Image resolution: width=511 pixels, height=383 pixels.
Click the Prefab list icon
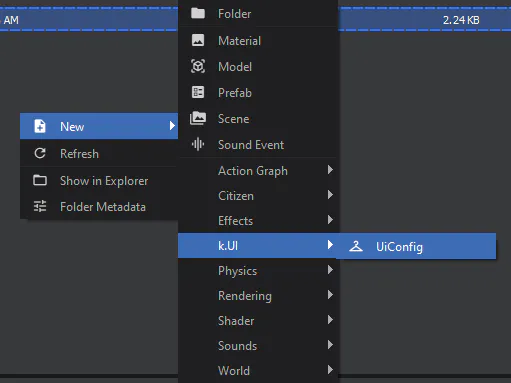click(x=198, y=92)
